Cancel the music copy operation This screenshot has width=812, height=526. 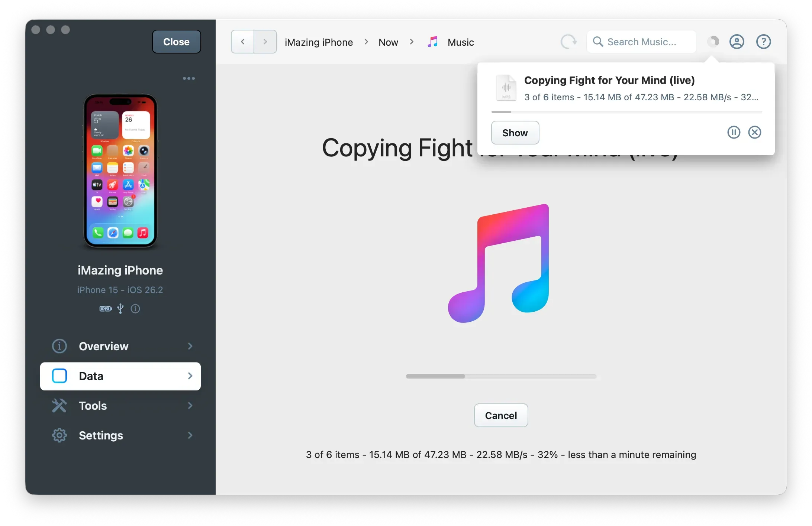coord(500,415)
